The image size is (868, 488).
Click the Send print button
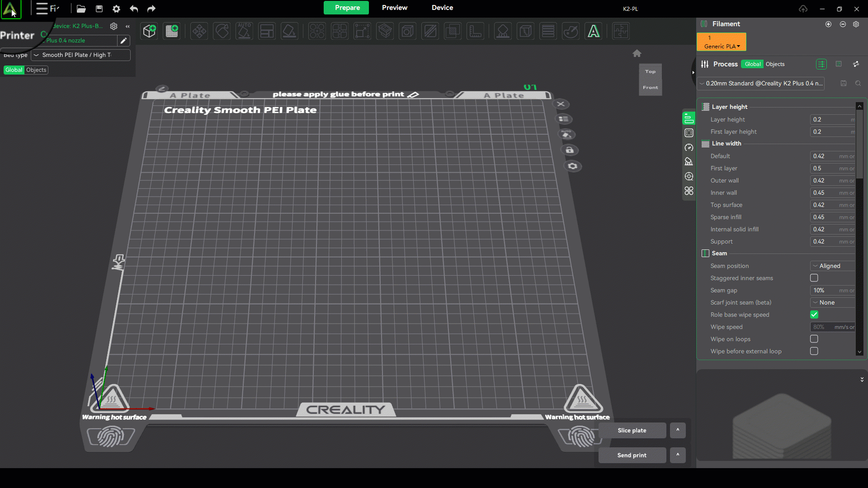coord(632,455)
